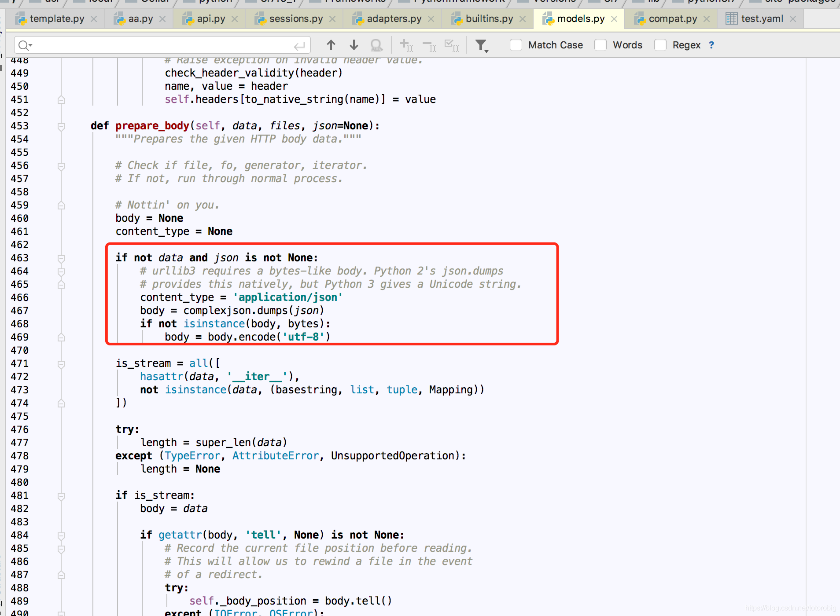The image size is (840, 616).
Task: Collapse comment block fold at line 456
Action: tap(61, 166)
